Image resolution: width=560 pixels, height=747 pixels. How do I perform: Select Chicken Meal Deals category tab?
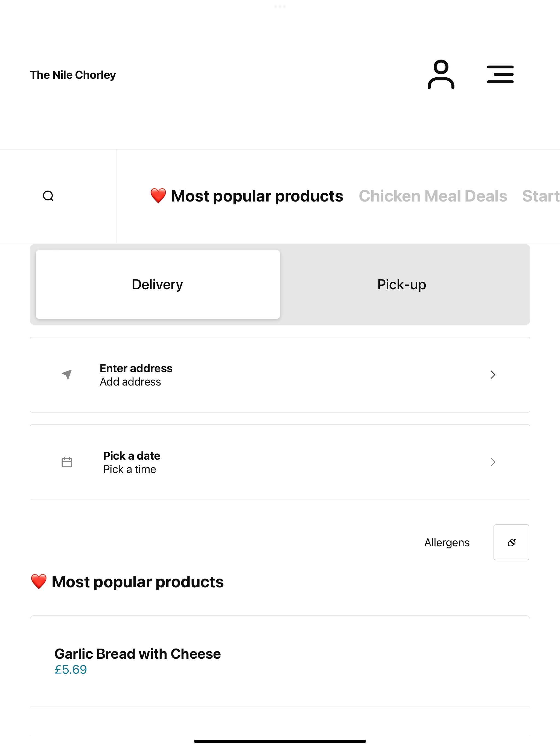coord(433,196)
